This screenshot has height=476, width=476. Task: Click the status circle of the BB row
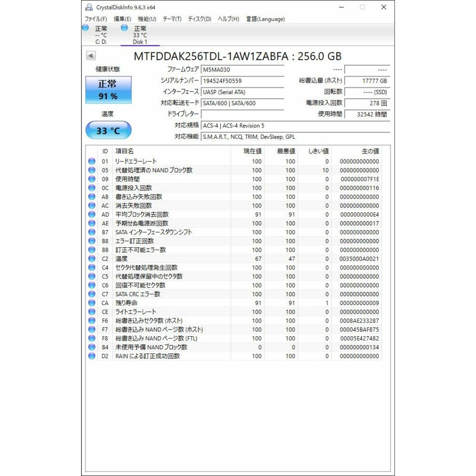click(92, 249)
